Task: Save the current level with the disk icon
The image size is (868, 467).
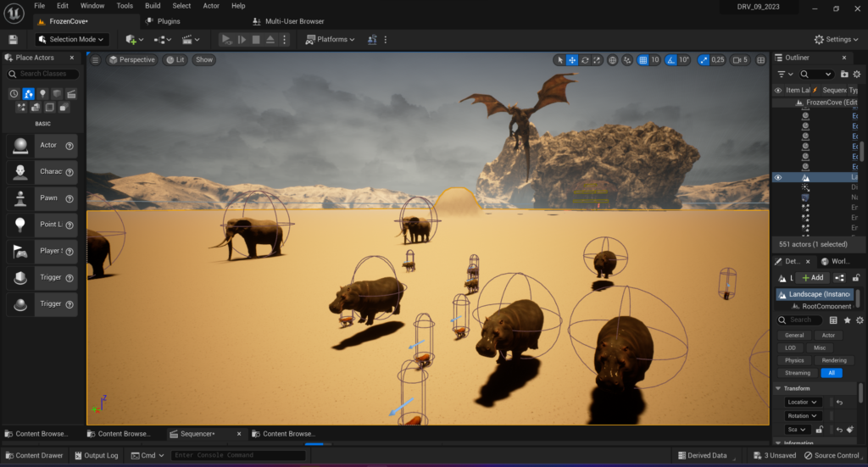Action: 13,39
